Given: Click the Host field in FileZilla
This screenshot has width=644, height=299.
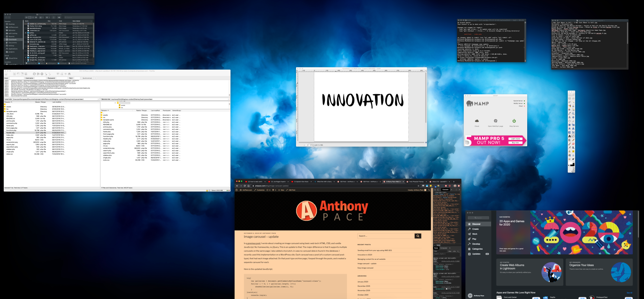Looking at the screenshot, I should coord(17,78).
